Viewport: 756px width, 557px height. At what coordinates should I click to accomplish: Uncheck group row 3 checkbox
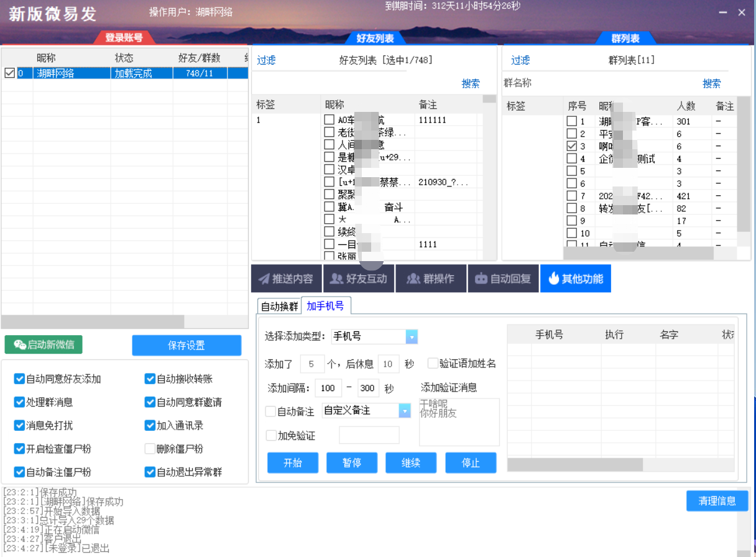point(572,146)
